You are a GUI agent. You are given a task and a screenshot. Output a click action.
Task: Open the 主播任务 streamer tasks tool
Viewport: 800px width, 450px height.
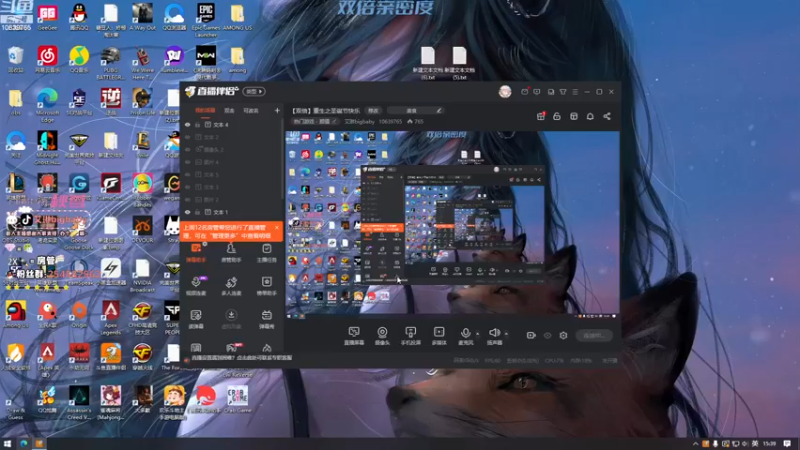pos(266,253)
